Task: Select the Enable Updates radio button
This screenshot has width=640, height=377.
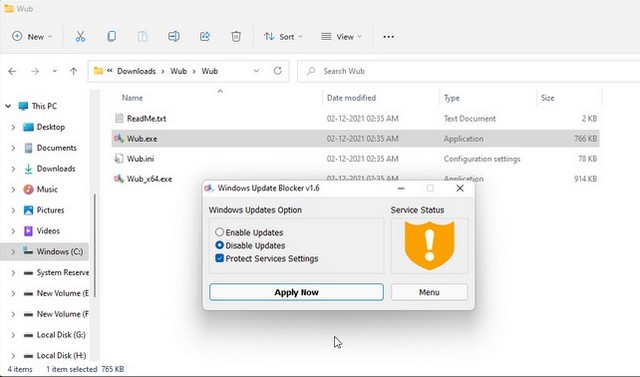Action: tap(220, 232)
